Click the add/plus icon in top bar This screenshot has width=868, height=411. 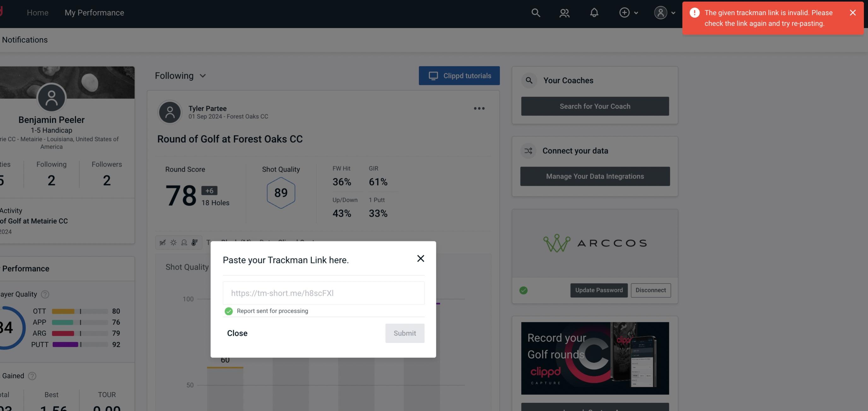coord(624,12)
